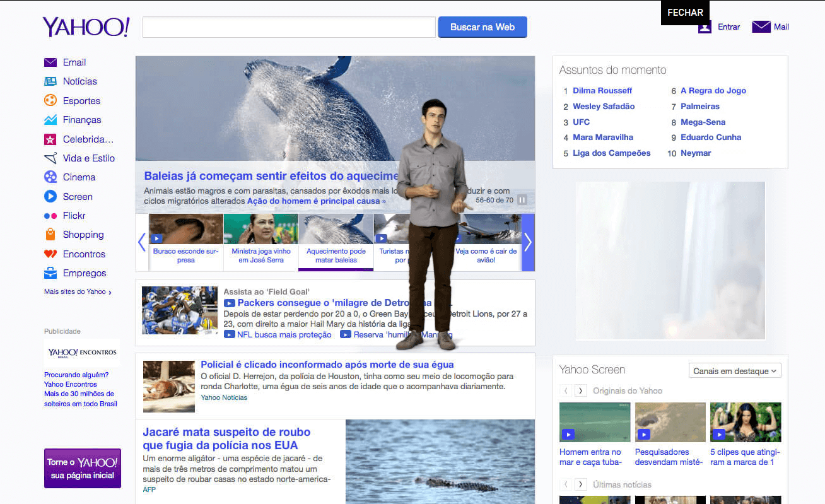The height and width of the screenshot is (504, 825).
Task: Click the Entrar sign-in link
Action: 729,27
